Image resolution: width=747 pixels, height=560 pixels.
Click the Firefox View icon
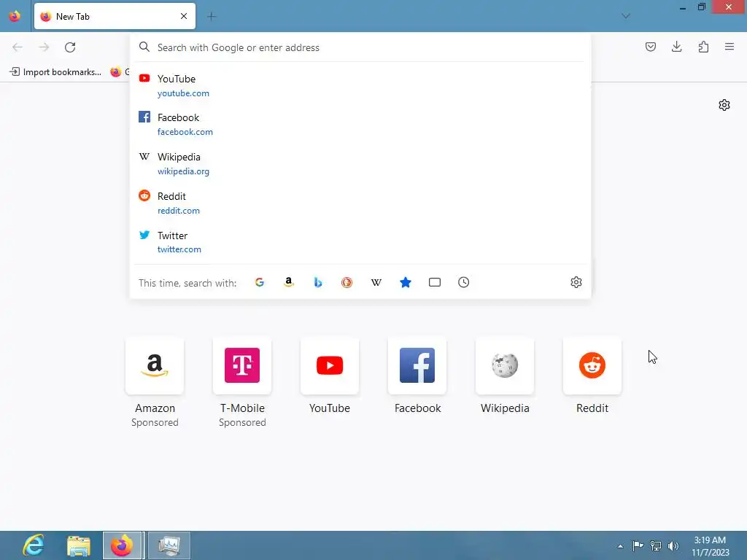pyautogui.click(x=15, y=16)
